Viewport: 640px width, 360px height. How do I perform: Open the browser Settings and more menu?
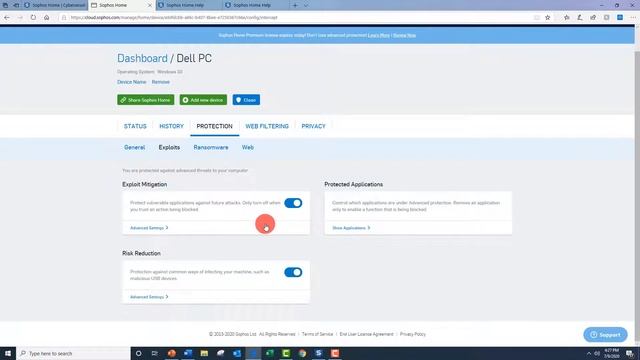click(x=633, y=18)
